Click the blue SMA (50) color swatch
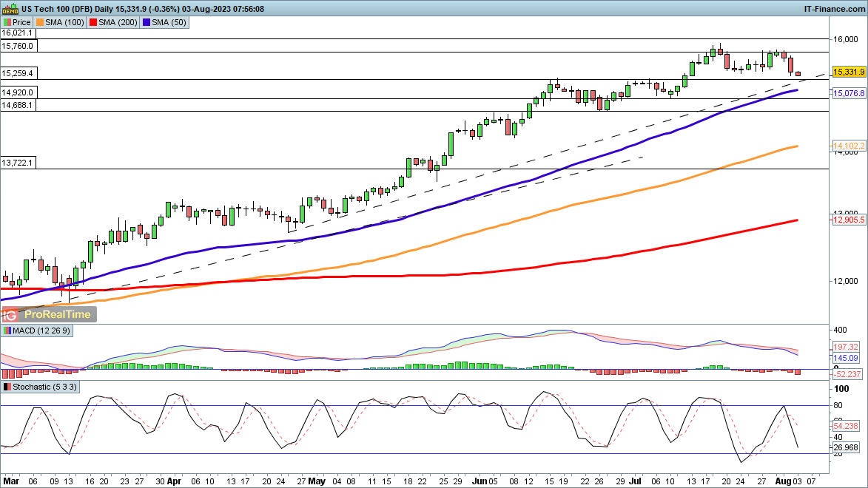Viewport: 868px width, 488px height. (147, 22)
